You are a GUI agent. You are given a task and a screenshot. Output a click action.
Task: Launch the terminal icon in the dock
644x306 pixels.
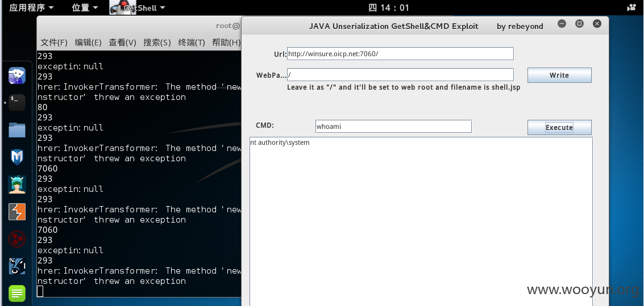pos(17,103)
